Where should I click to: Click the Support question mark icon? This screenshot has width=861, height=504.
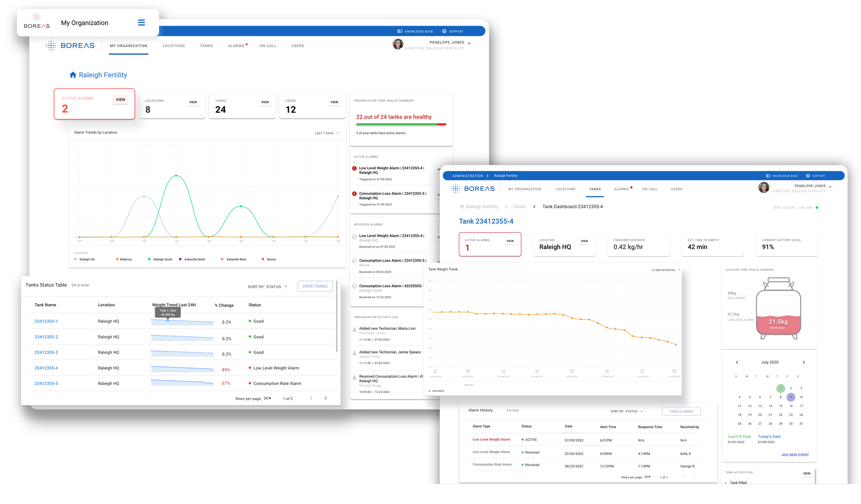[444, 31]
